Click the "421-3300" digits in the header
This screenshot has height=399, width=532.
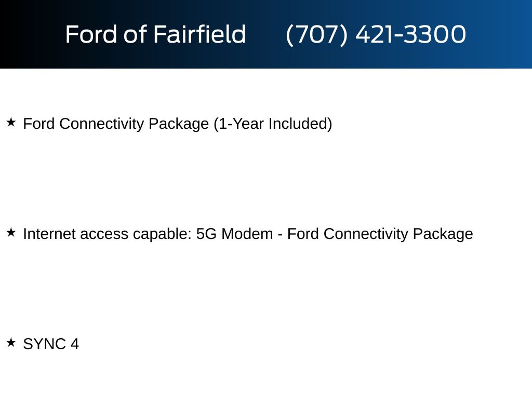click(x=410, y=34)
